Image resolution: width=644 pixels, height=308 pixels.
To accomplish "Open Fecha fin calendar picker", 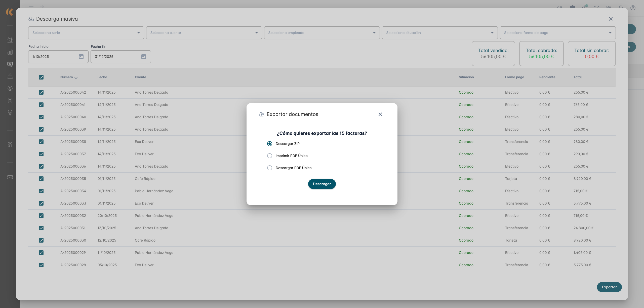I will [143, 57].
